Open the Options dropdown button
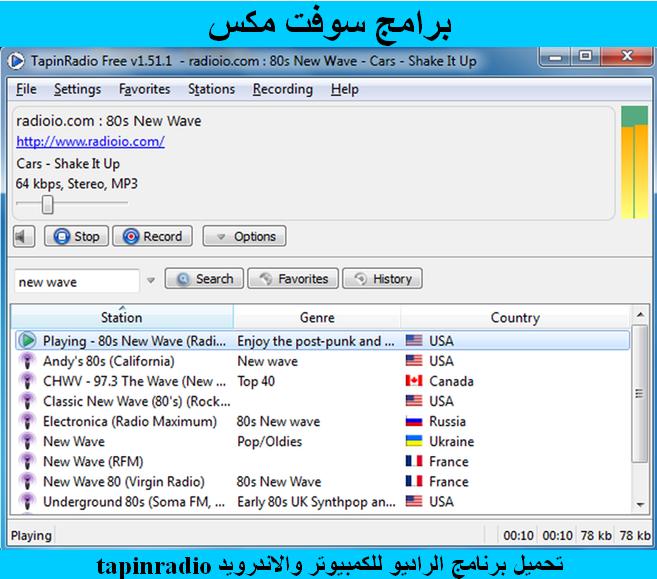This screenshot has width=657, height=579. coord(245,236)
